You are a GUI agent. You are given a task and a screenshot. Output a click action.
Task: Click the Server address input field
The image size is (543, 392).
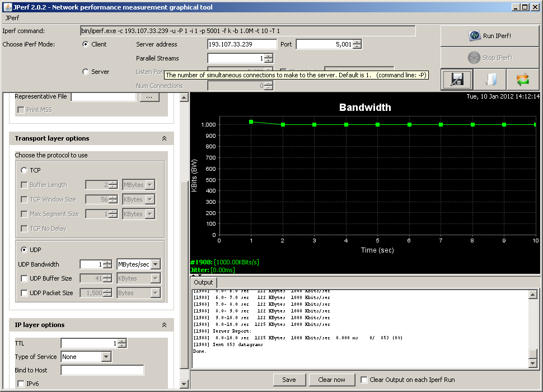242,44
